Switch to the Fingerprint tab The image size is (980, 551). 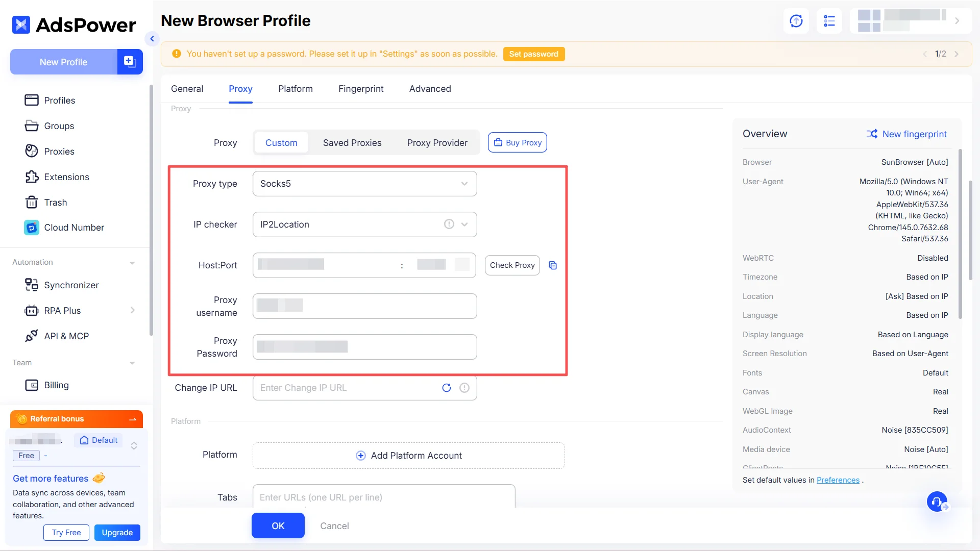[x=361, y=88]
